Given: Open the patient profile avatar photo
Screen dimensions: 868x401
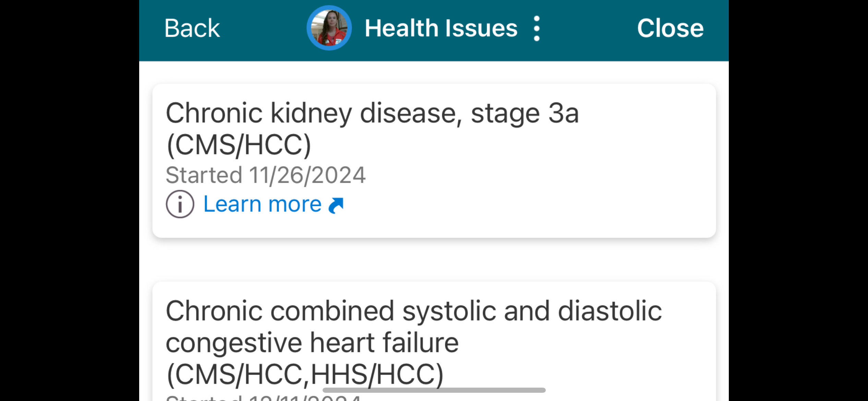Looking at the screenshot, I should (329, 28).
